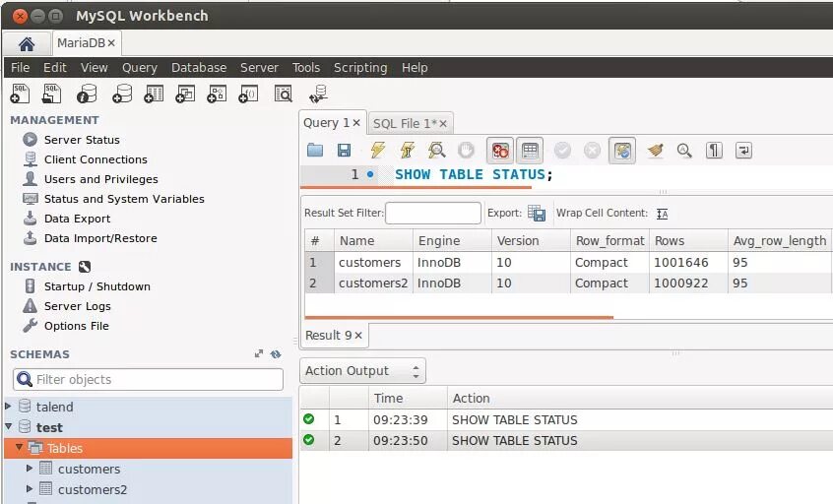Expand the talend schema
833x504 pixels.
[8, 407]
